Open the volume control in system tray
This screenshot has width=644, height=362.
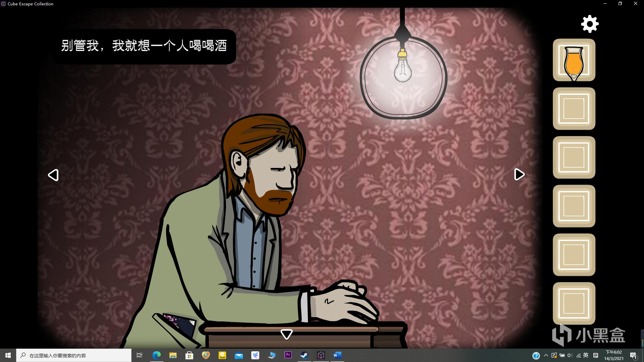click(570, 355)
